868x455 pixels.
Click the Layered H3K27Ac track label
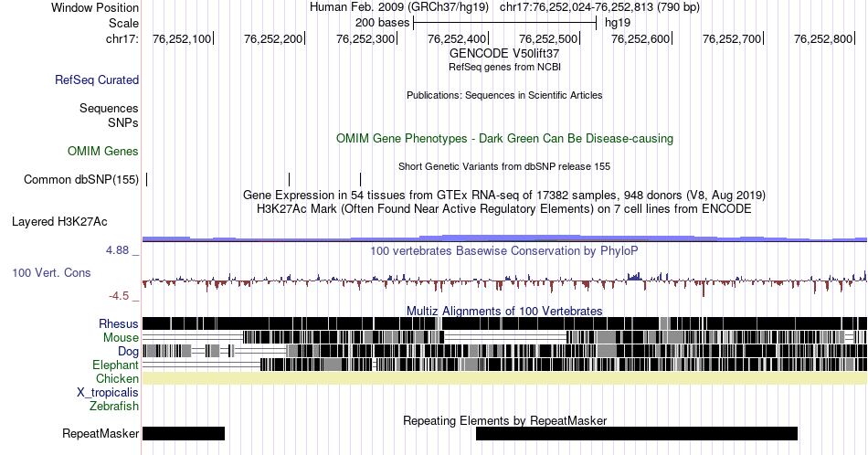59,221
